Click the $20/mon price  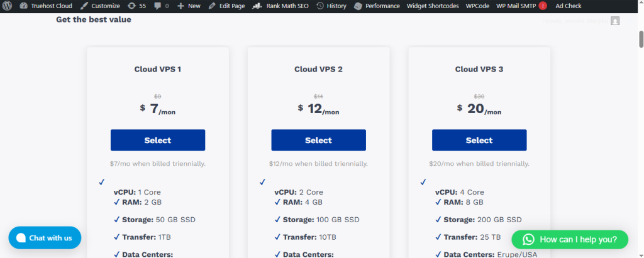tap(479, 109)
